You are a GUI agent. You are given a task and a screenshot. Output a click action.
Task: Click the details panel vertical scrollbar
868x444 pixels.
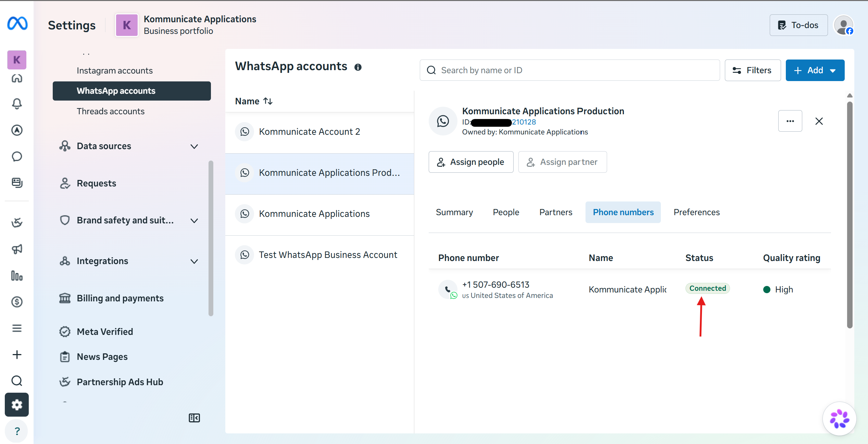850,215
